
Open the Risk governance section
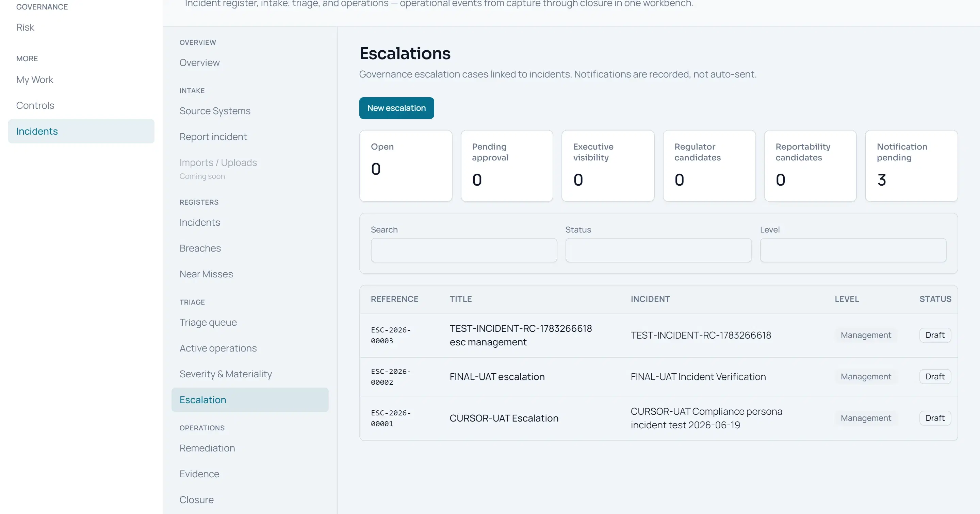[x=25, y=28]
